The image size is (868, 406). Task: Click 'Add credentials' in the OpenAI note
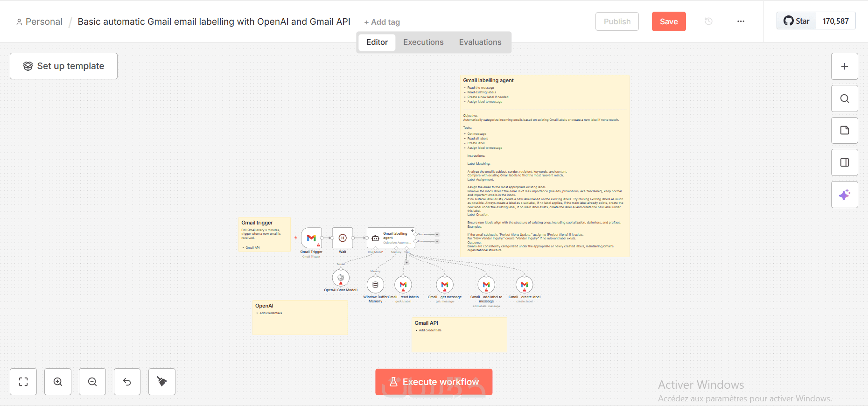click(x=271, y=313)
